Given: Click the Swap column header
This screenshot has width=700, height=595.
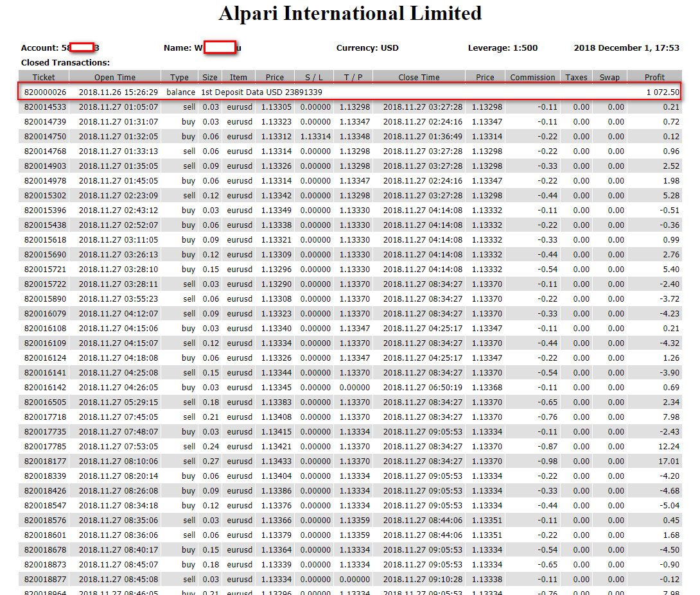Looking at the screenshot, I should 609,77.
